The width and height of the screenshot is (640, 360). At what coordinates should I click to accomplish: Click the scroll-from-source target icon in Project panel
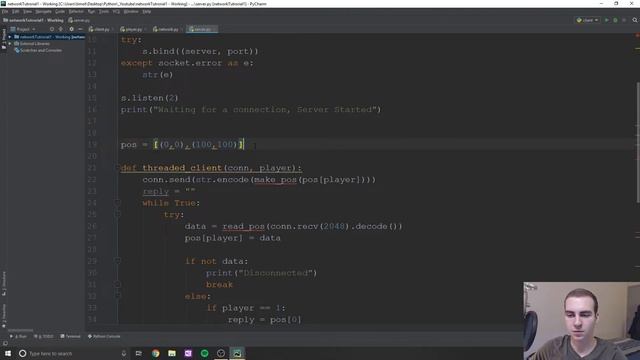(x=52, y=29)
